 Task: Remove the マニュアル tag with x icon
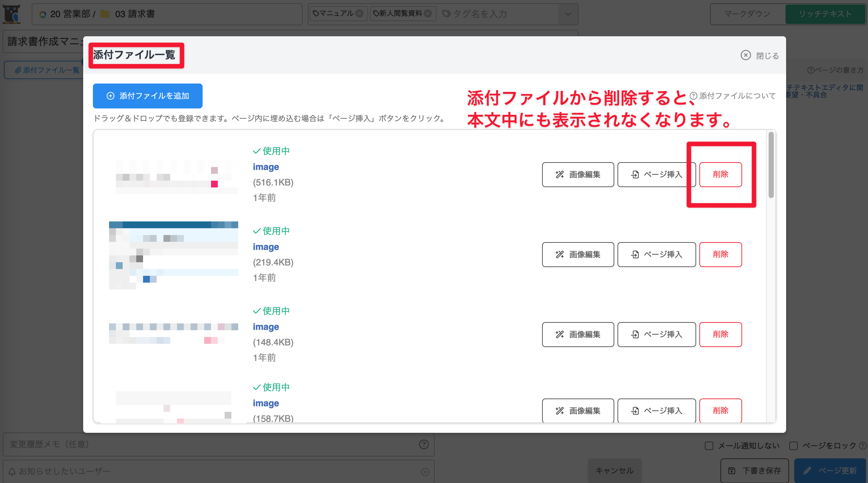click(x=360, y=14)
